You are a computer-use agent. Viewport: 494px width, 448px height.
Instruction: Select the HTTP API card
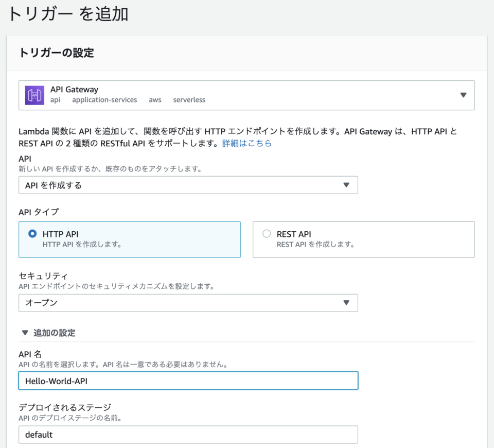[130, 239]
